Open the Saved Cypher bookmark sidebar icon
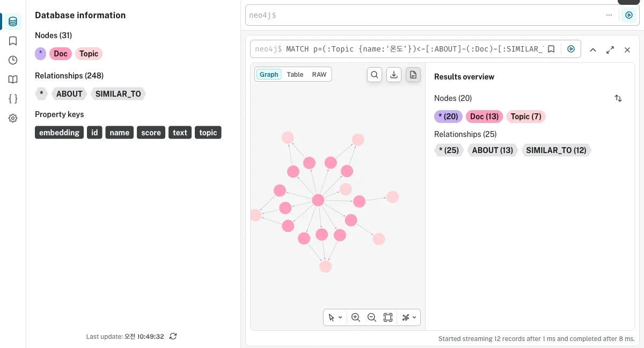The image size is (644, 348). tap(13, 41)
